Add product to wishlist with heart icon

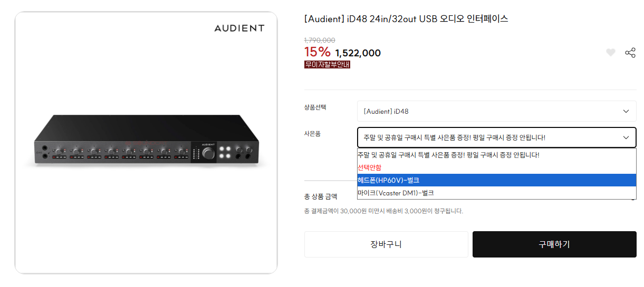click(x=610, y=53)
